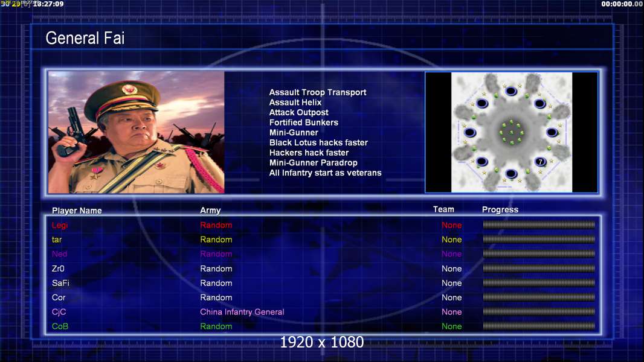This screenshot has height=362, width=644.
Task: Click the 00:00:00.00 timer readout
Action: point(622,4)
